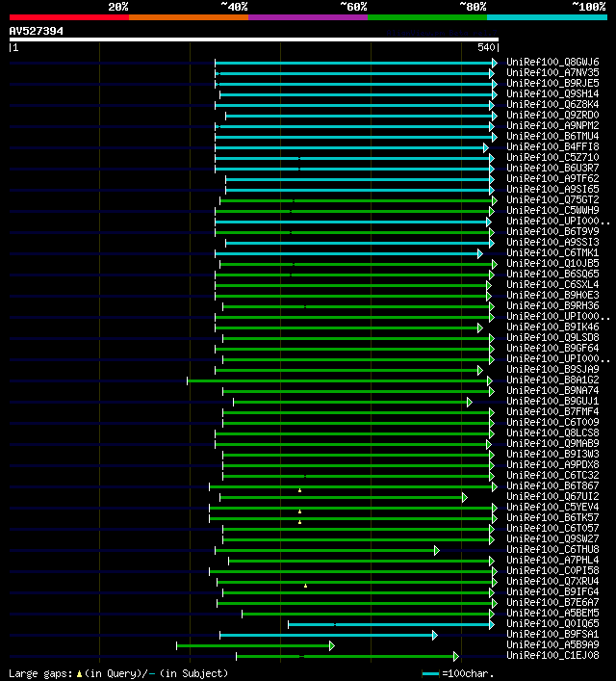Screen dimensions: 616x681
Task: Click the UniRef100_Q8GWJ6 hit label
Action: pos(552,62)
